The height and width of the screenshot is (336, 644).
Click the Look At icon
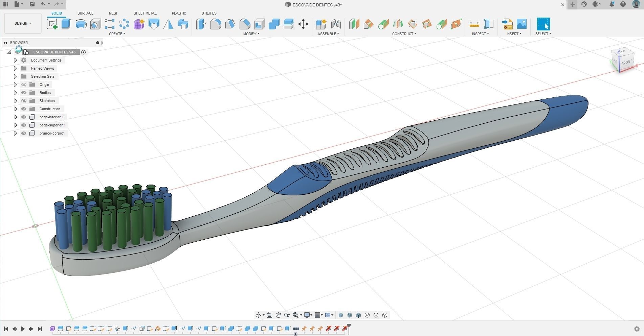tap(269, 315)
